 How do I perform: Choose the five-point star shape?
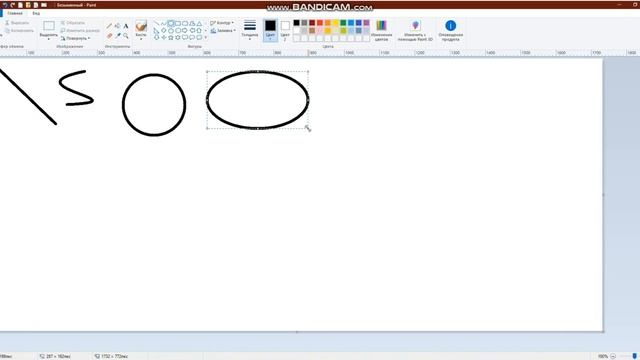(171, 38)
